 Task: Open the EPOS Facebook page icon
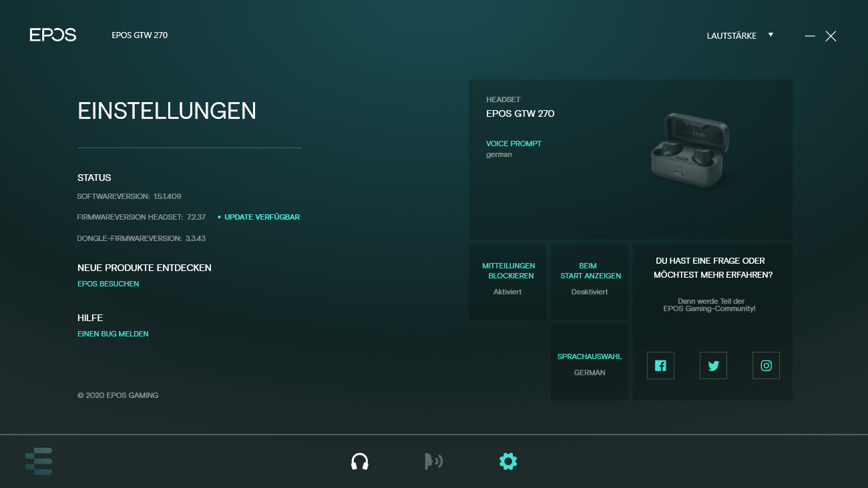pos(660,366)
